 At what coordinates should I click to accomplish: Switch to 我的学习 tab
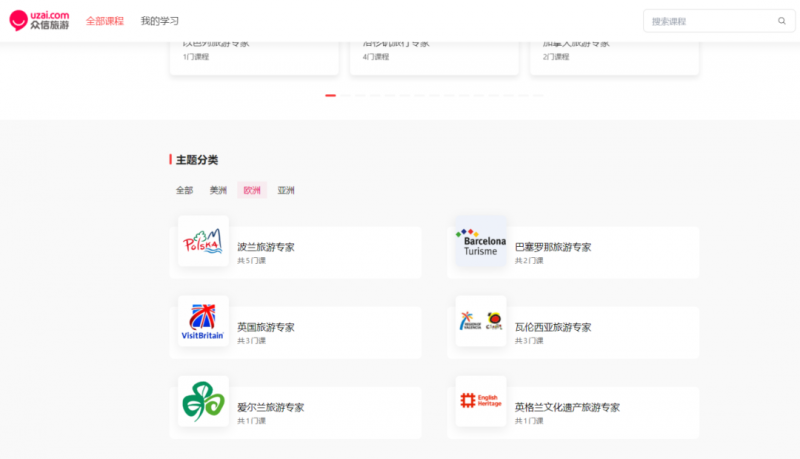point(160,21)
